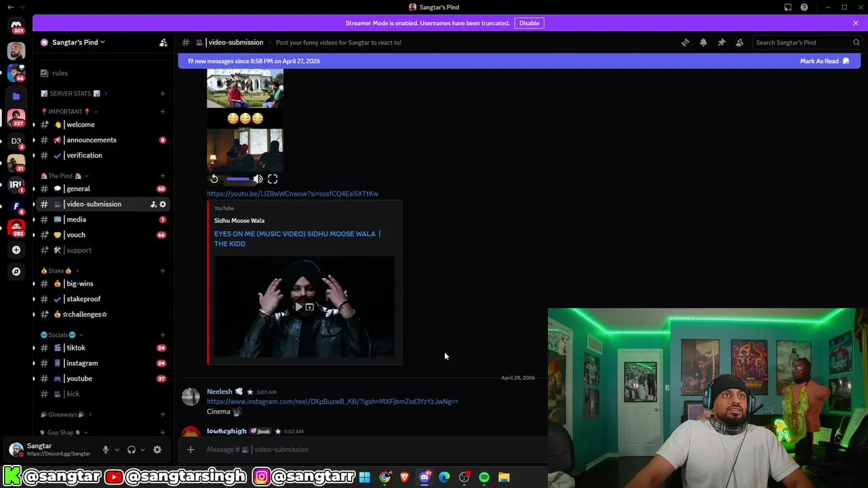Open EYES ON ME music video title link
The image size is (868, 488).
click(297, 239)
